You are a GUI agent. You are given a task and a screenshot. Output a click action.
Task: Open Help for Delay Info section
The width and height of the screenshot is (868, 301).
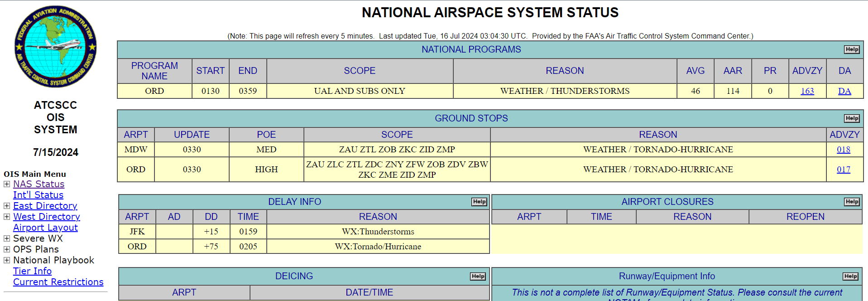click(479, 202)
